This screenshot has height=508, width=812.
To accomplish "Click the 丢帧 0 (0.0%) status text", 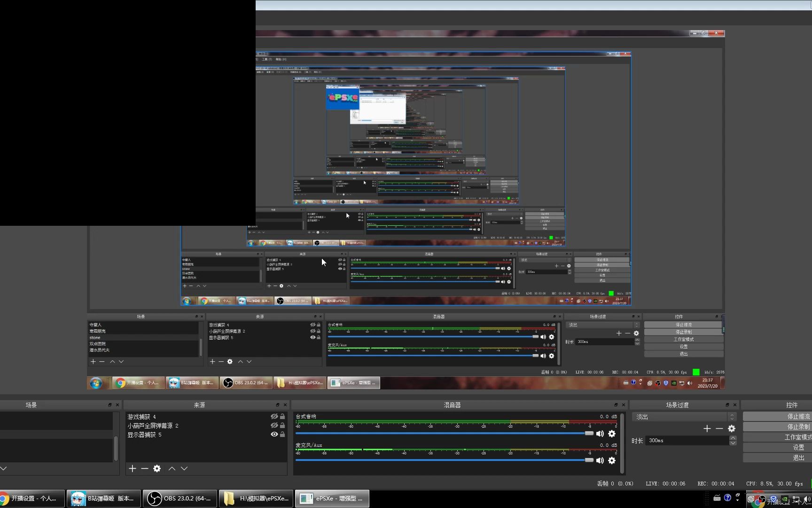I will [x=615, y=484].
